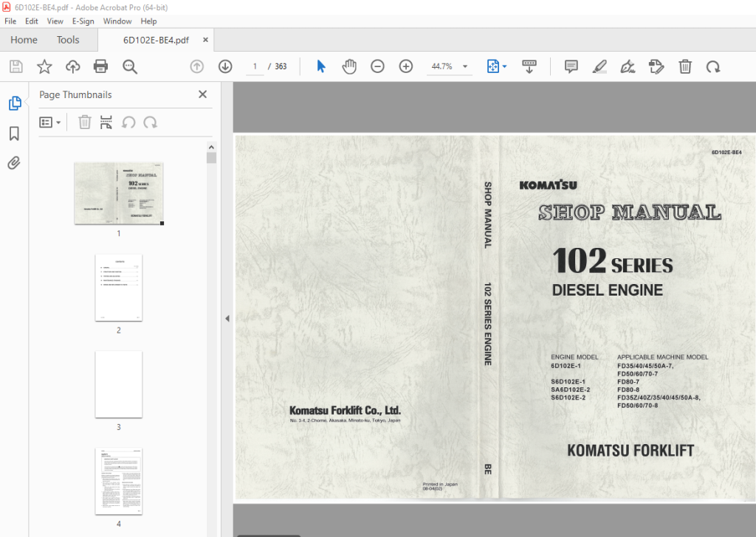
Task: Add a sticky note comment
Action: coord(571,66)
